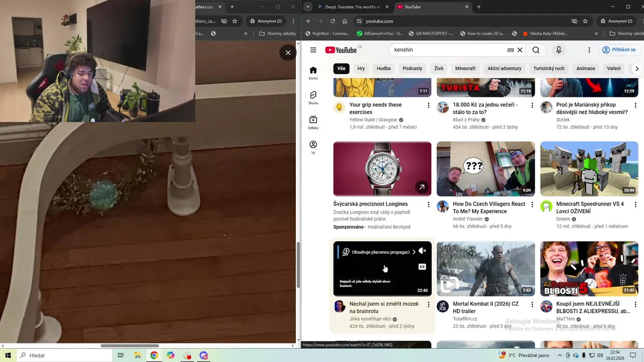Select the 'Akční adventury' filter chip
Screen dimensions: 644x362
(504, 68)
